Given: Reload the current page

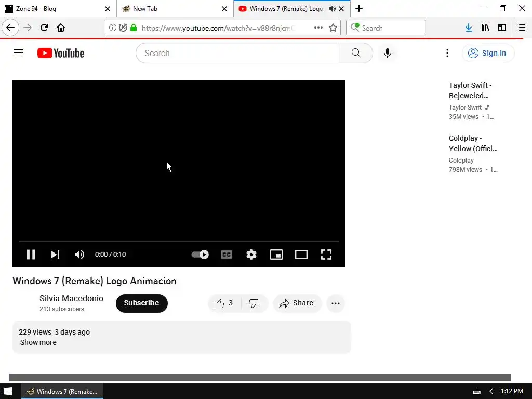Looking at the screenshot, I should pyautogui.click(x=45, y=28).
